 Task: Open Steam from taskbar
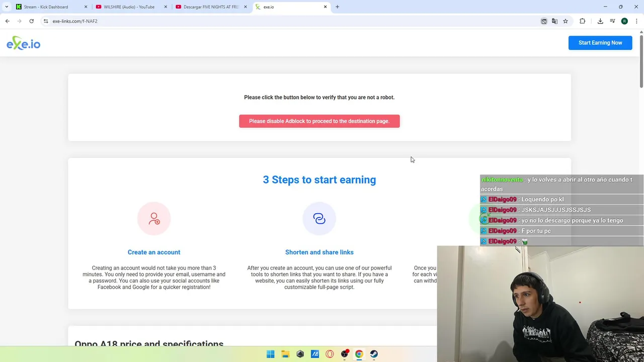click(x=374, y=354)
